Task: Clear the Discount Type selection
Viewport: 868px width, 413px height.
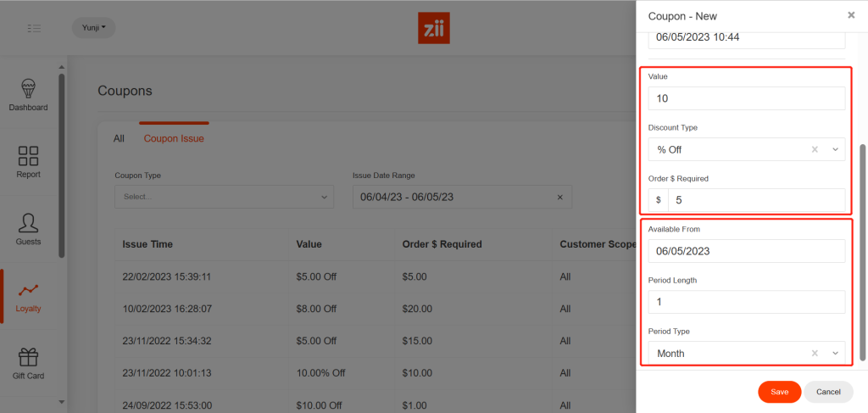Action: (815, 149)
